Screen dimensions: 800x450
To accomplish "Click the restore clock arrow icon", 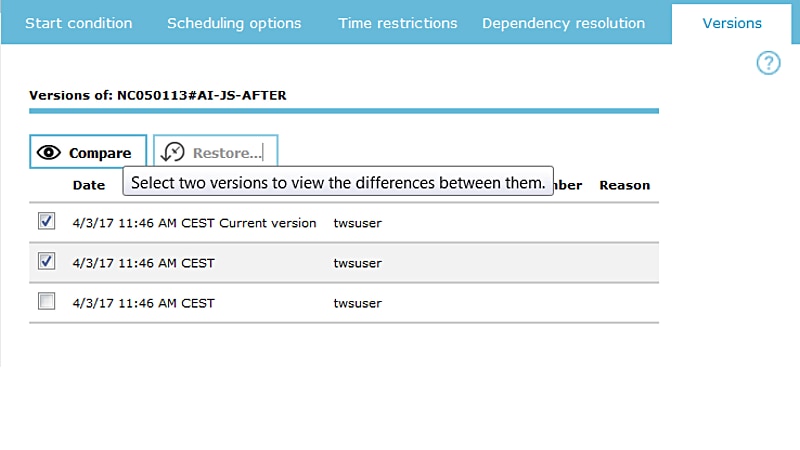I will coord(172,152).
